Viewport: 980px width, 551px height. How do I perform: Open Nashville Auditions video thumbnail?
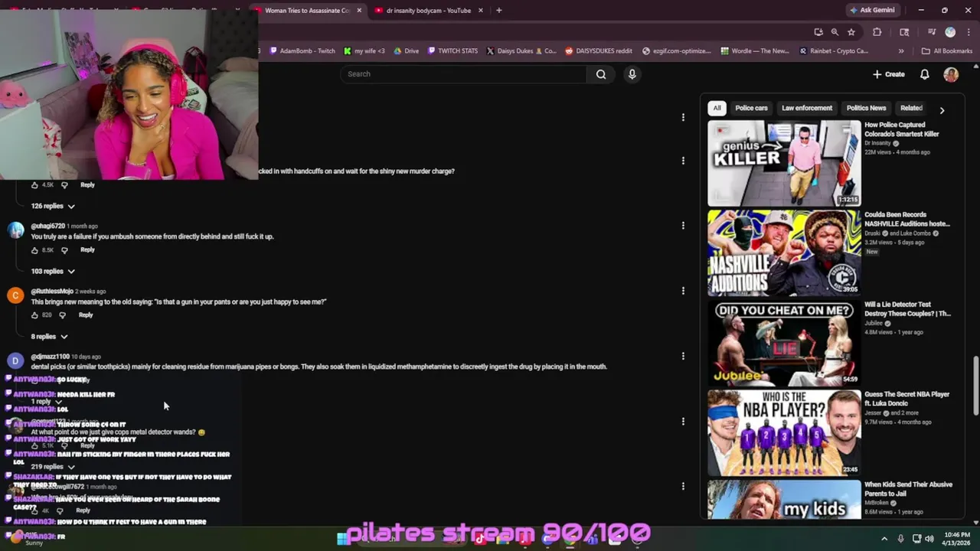(784, 253)
